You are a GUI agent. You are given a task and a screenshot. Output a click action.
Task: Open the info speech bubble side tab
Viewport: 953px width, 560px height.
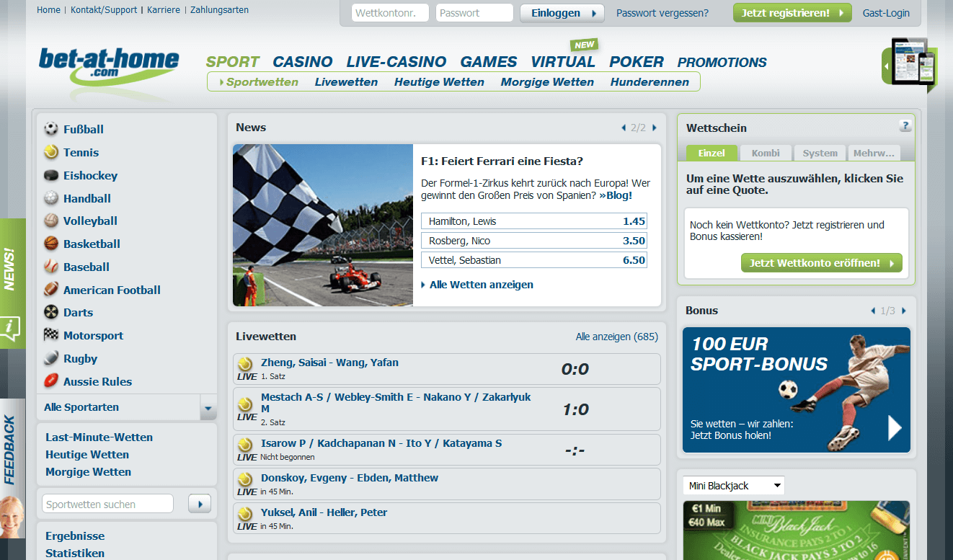(10, 330)
